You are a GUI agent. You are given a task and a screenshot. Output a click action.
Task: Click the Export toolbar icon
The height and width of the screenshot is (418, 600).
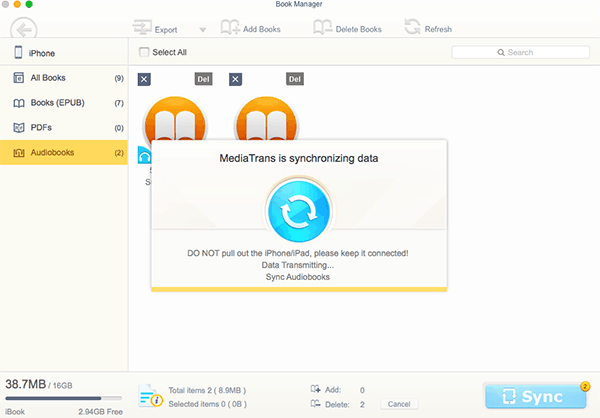(x=142, y=27)
